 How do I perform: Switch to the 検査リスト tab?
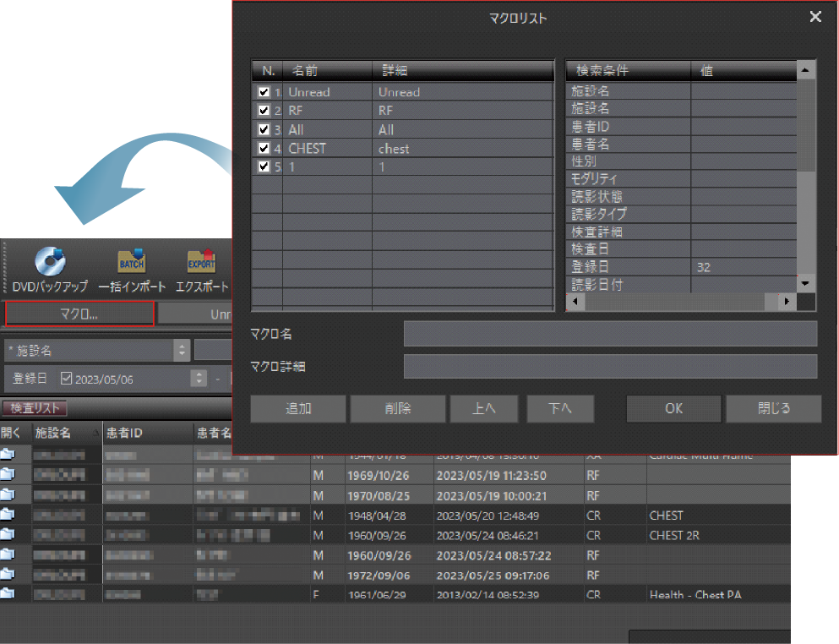point(34,407)
